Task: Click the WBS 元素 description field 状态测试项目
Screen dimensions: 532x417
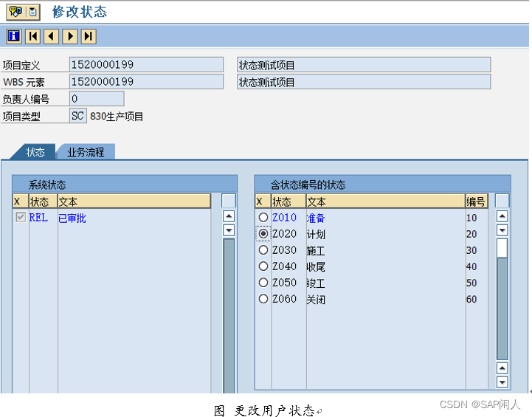Action: [364, 81]
